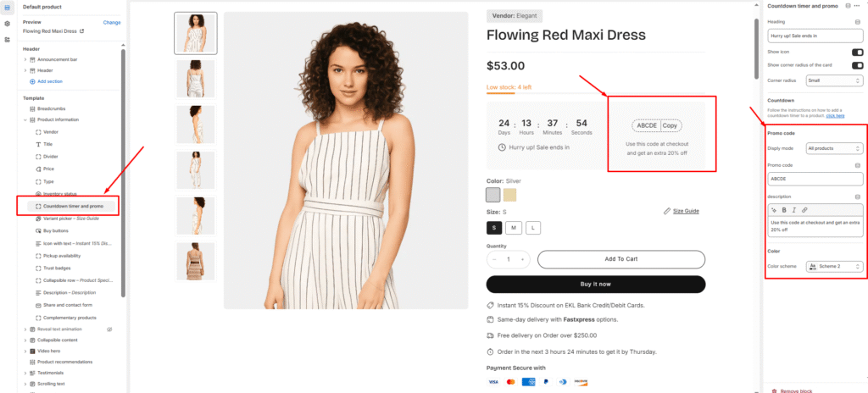Click the Add To Cart button

pyautogui.click(x=621, y=258)
